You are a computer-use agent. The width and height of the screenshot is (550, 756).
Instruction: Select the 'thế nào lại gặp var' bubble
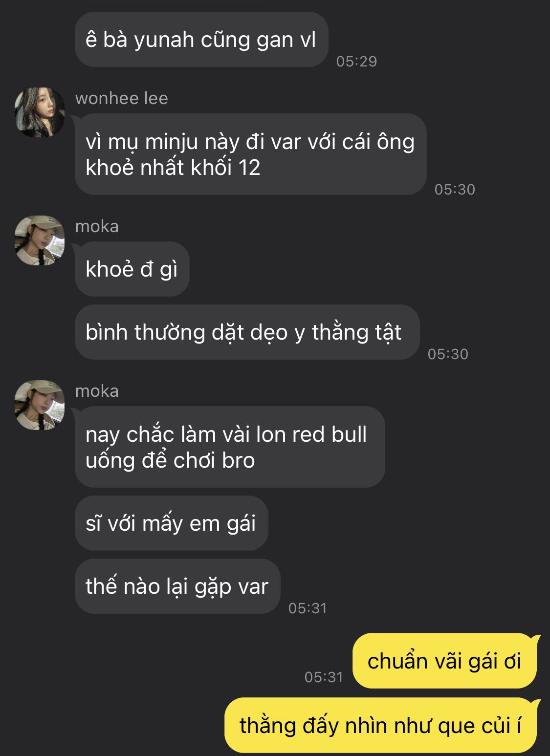click(177, 586)
